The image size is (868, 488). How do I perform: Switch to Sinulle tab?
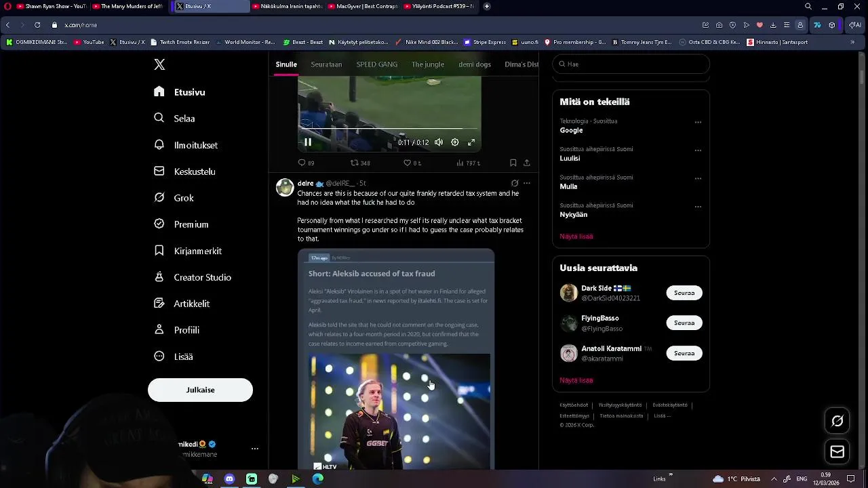tap(286, 64)
